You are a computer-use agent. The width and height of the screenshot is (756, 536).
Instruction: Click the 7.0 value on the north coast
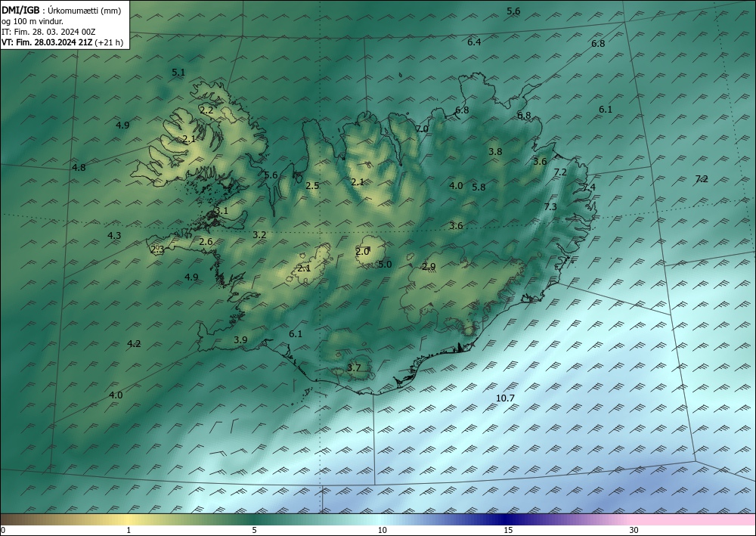click(x=421, y=129)
